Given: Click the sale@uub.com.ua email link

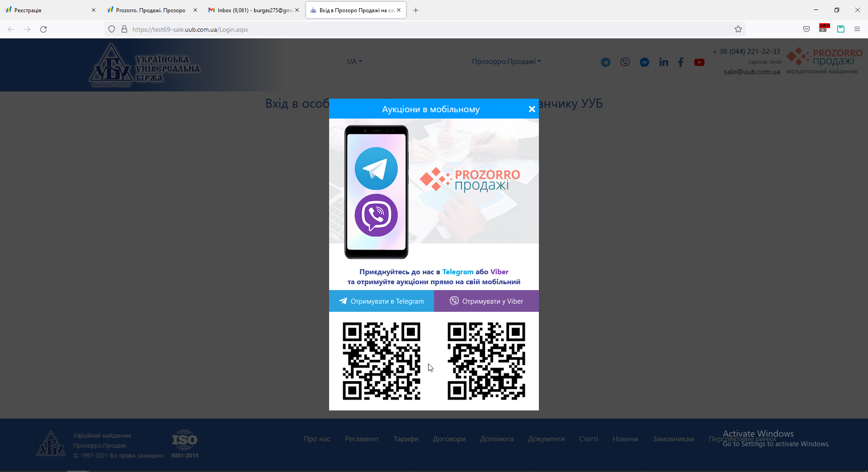Looking at the screenshot, I should tap(752, 72).
